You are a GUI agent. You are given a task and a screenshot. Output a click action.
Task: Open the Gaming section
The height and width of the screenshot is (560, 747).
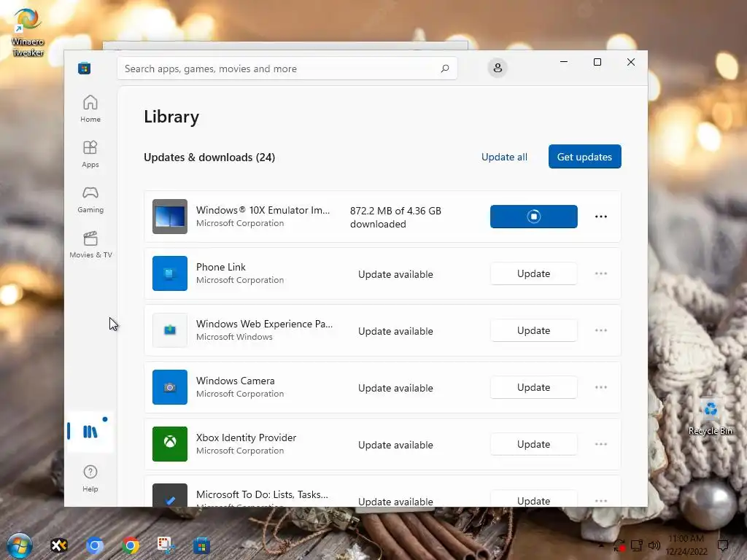click(90, 199)
